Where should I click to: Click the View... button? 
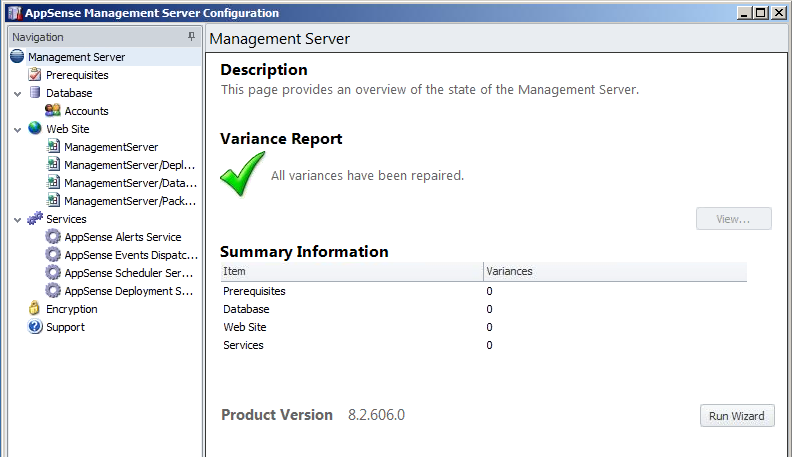coord(733,219)
